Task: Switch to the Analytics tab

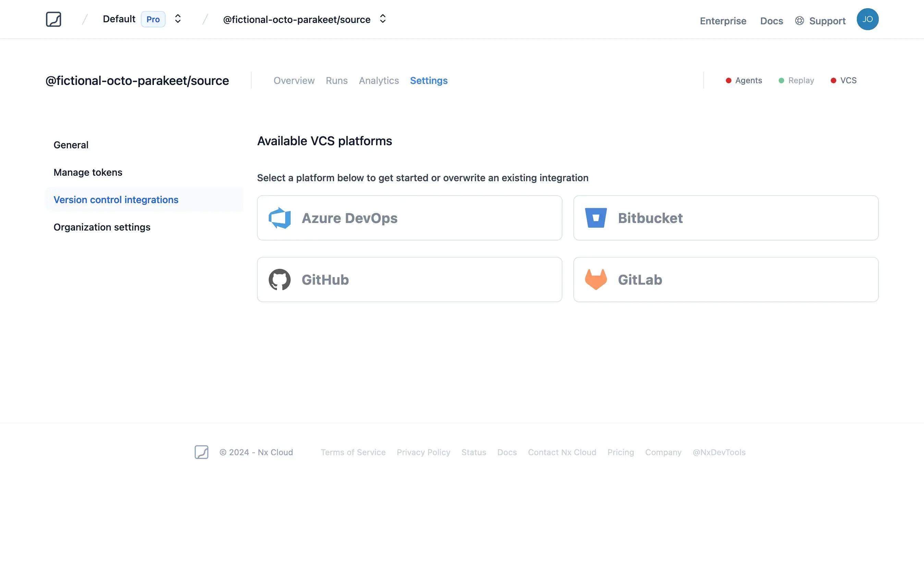Action: 378,80
